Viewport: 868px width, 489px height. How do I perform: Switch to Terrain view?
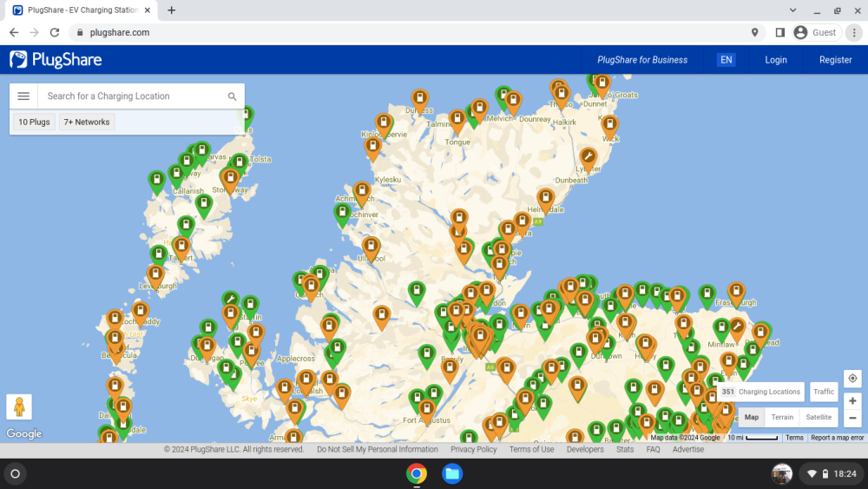click(x=782, y=417)
